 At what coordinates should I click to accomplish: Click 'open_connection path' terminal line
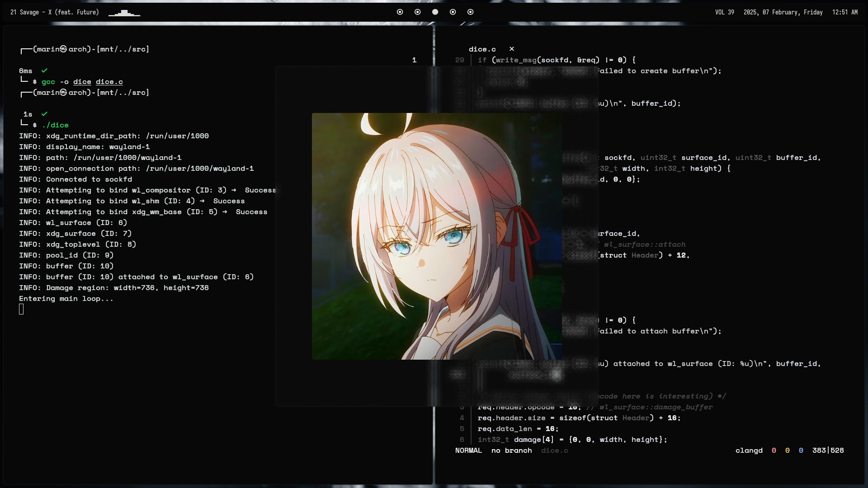tap(136, 169)
